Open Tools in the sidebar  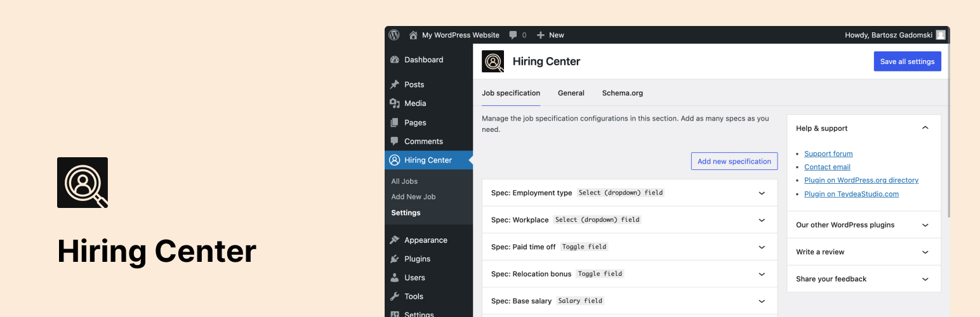(x=414, y=296)
